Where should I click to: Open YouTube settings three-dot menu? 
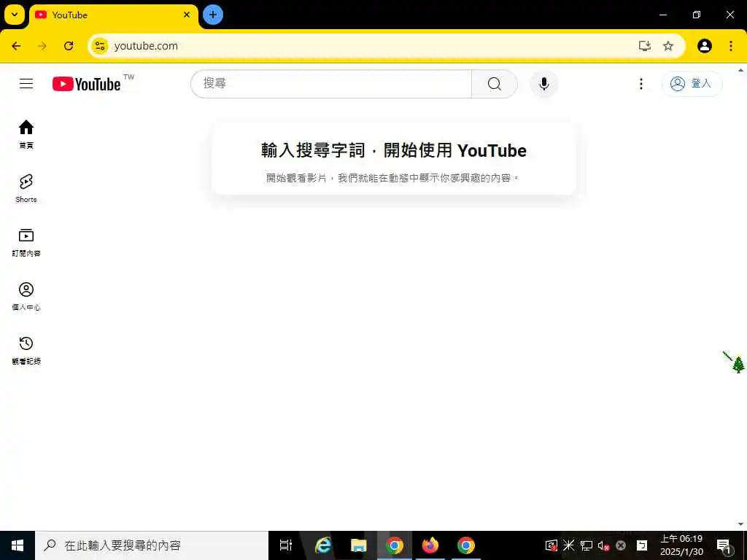(640, 84)
